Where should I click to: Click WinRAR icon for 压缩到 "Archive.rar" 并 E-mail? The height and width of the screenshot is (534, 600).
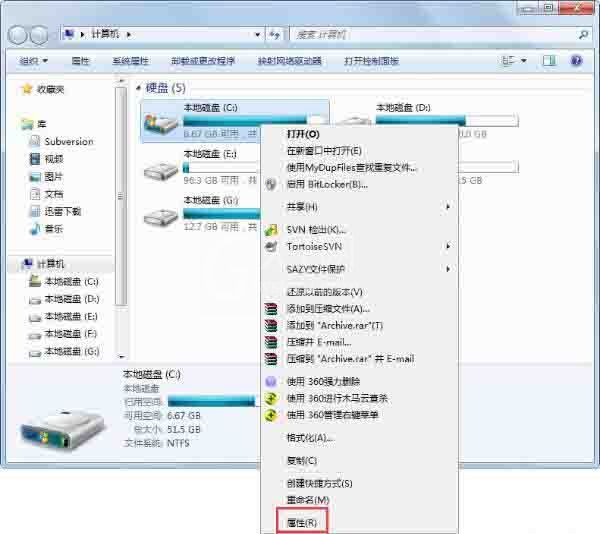[271, 359]
